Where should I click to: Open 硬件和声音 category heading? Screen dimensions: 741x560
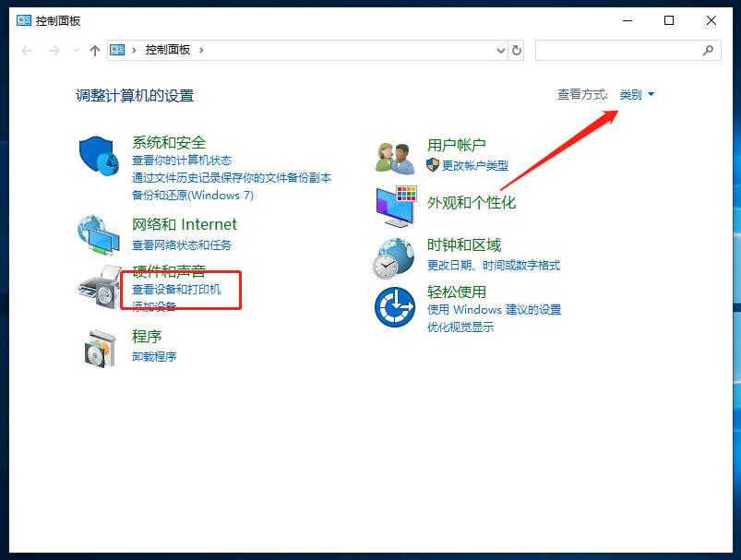click(x=169, y=271)
